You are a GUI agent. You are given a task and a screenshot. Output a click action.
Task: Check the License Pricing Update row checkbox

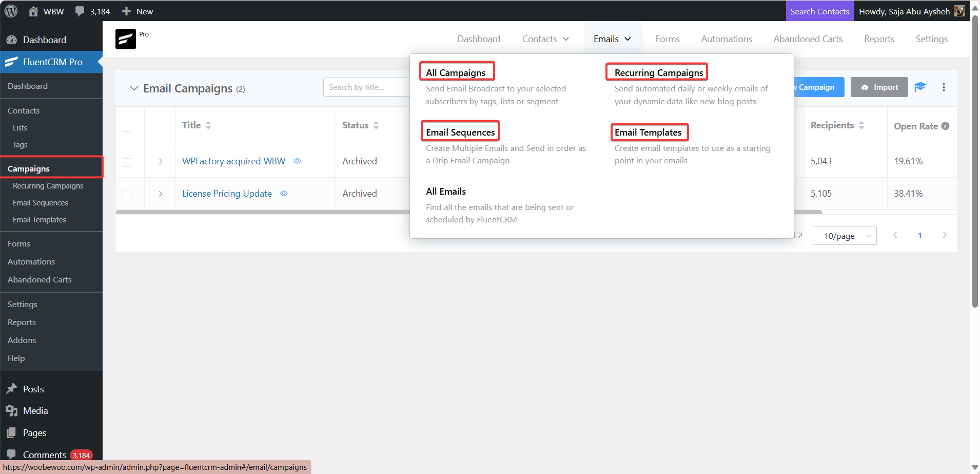(x=127, y=195)
